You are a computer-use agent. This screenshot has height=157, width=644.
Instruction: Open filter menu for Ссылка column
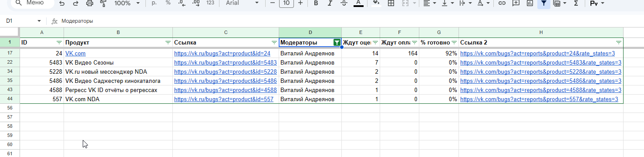click(274, 43)
